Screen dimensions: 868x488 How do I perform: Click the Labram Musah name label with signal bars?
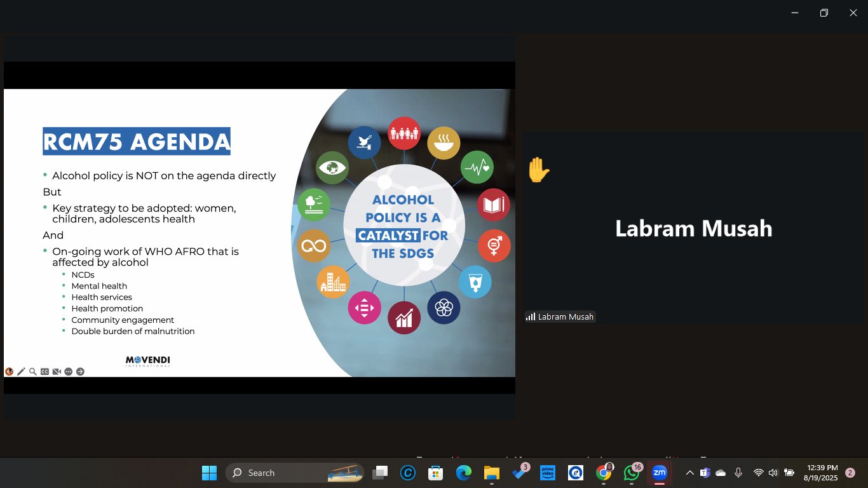click(560, 316)
